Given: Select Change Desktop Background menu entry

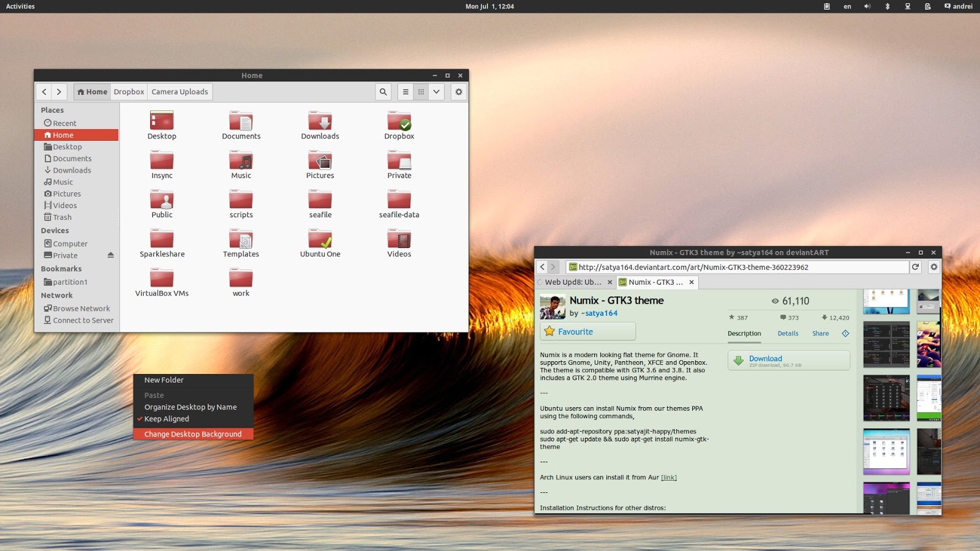Looking at the screenshot, I should point(193,434).
